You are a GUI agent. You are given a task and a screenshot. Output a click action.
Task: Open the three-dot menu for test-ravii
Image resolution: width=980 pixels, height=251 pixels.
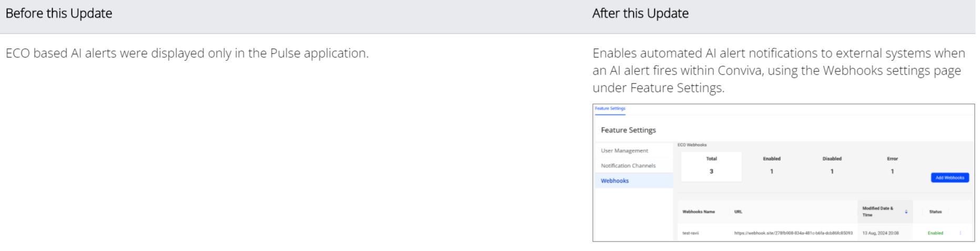[x=960, y=233]
